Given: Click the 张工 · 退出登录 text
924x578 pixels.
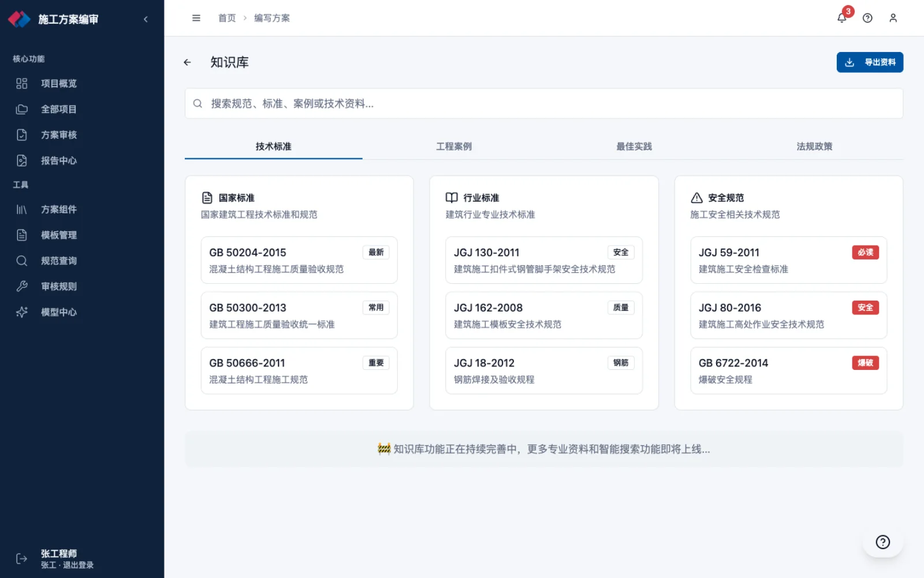Looking at the screenshot, I should point(67,565).
